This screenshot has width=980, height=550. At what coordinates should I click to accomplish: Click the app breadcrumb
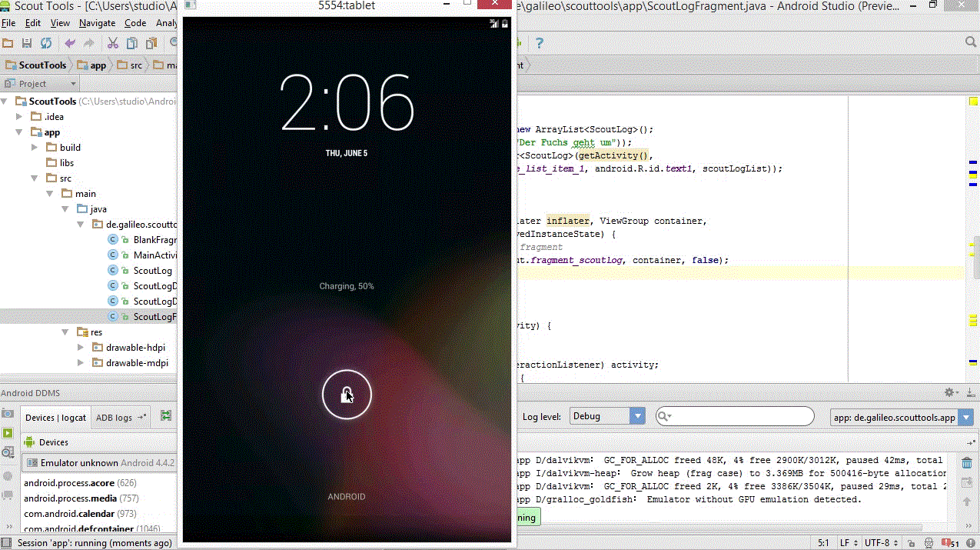tap(92, 65)
